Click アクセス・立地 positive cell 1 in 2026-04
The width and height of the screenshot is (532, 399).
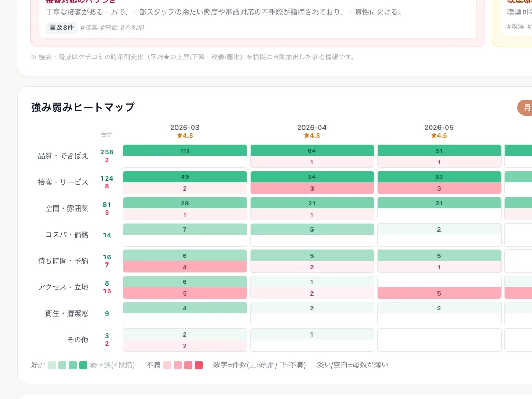click(312, 282)
